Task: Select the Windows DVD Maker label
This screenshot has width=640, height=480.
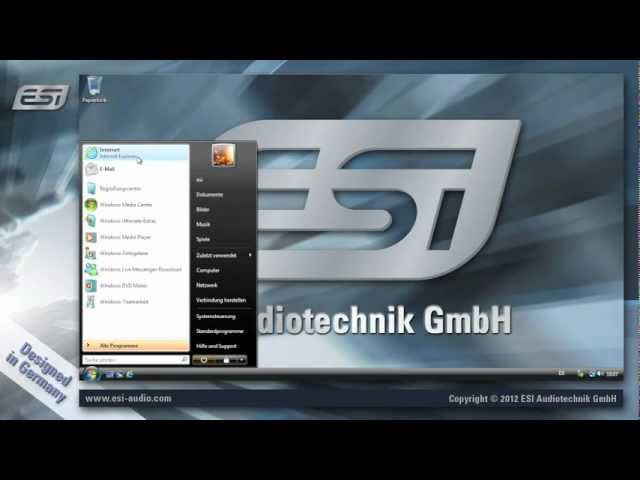Action: [123, 286]
